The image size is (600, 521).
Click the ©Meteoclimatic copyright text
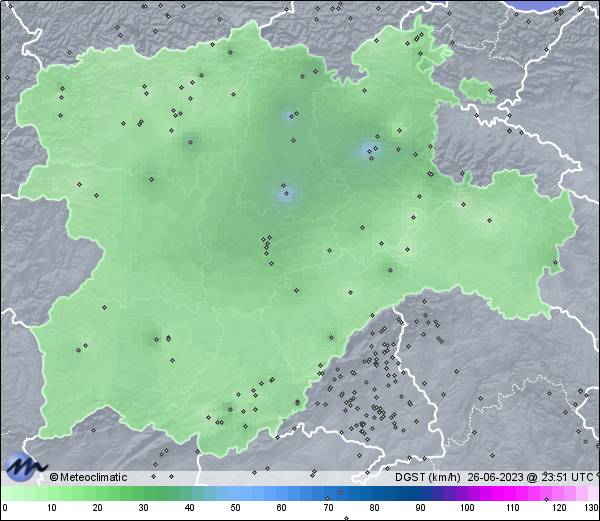coord(88,477)
